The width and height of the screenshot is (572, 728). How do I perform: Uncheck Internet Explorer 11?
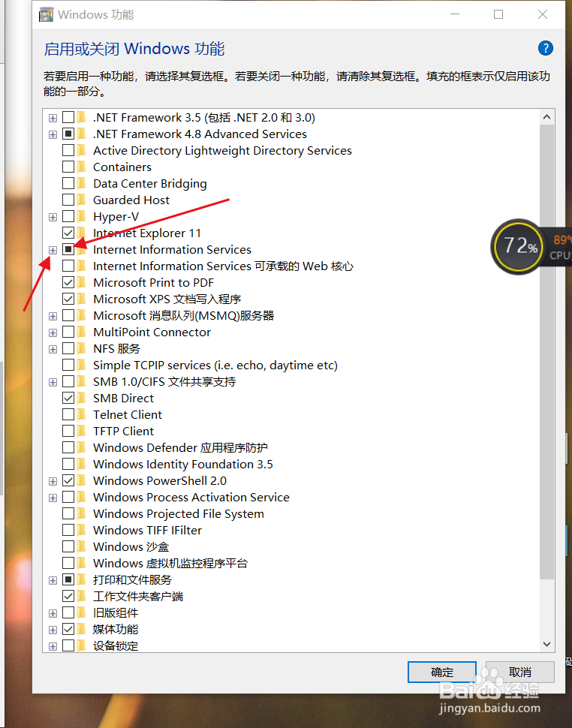pyautogui.click(x=68, y=233)
